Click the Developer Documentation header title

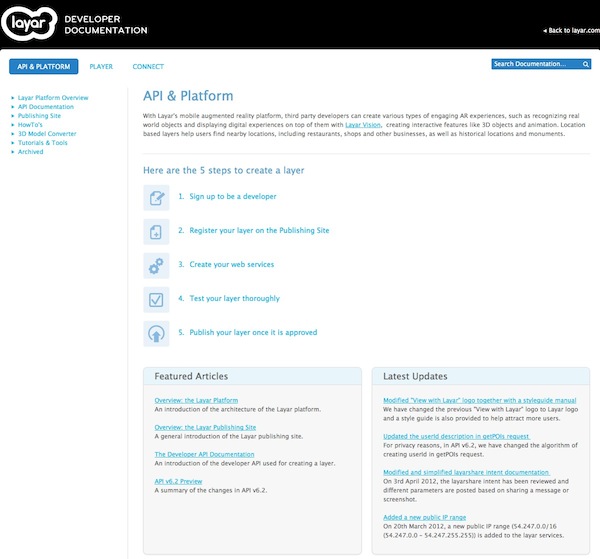(x=106, y=24)
